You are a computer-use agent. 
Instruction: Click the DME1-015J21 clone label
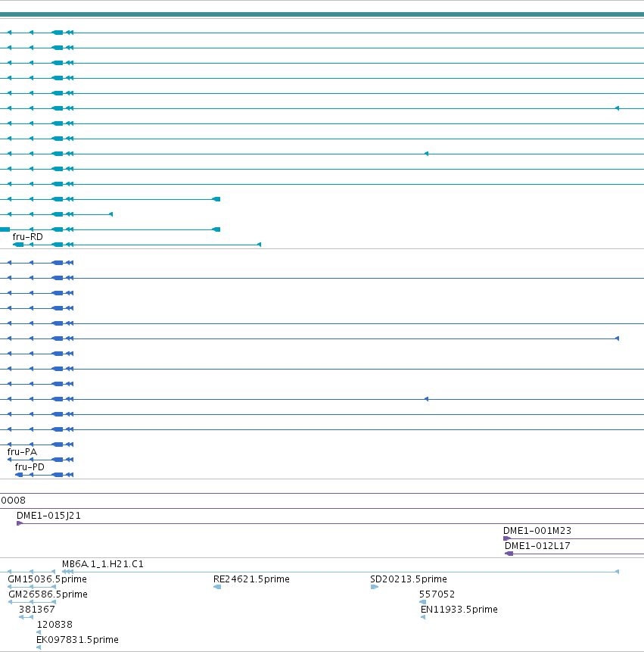(48, 516)
